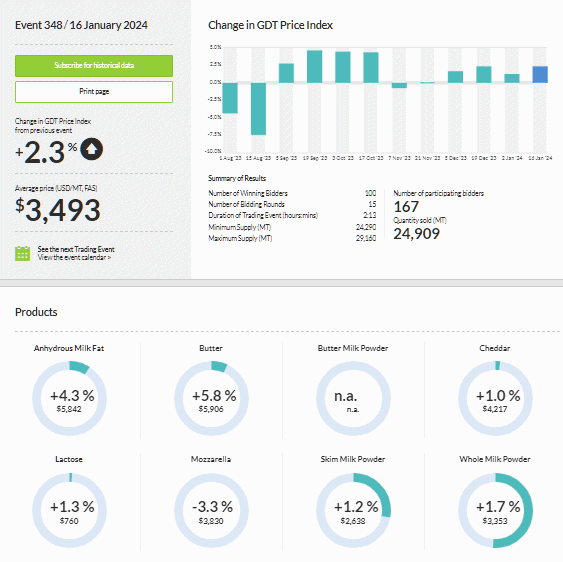Image resolution: width=563 pixels, height=562 pixels.
Task: Click the Lactose product title
Action: pyautogui.click(x=69, y=459)
